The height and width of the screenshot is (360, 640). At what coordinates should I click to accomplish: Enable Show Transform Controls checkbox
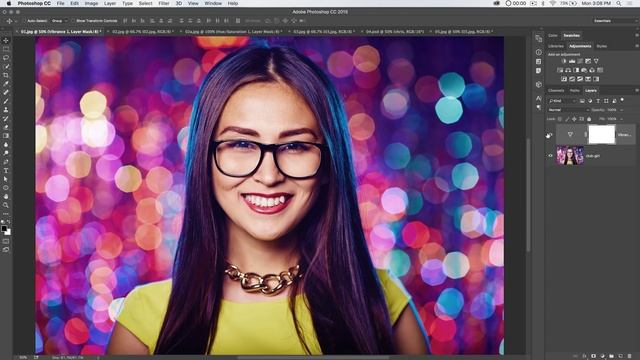pos(73,21)
